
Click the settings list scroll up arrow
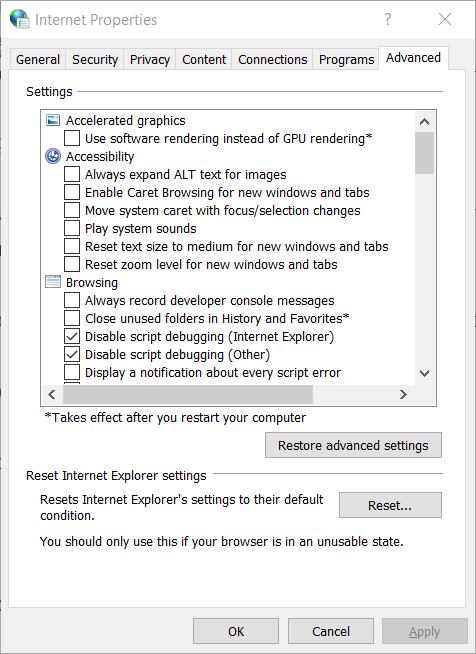[425, 122]
